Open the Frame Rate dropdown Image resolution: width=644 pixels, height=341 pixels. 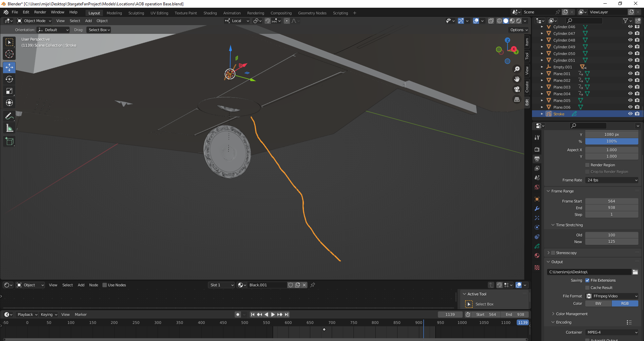(612, 180)
